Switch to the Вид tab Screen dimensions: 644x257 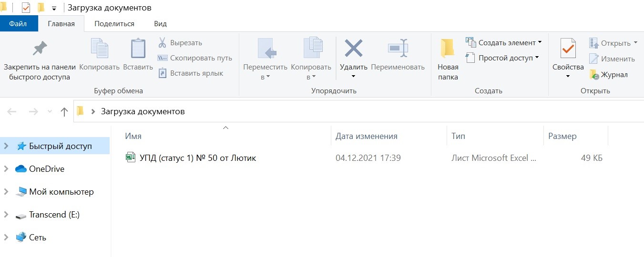point(160,23)
